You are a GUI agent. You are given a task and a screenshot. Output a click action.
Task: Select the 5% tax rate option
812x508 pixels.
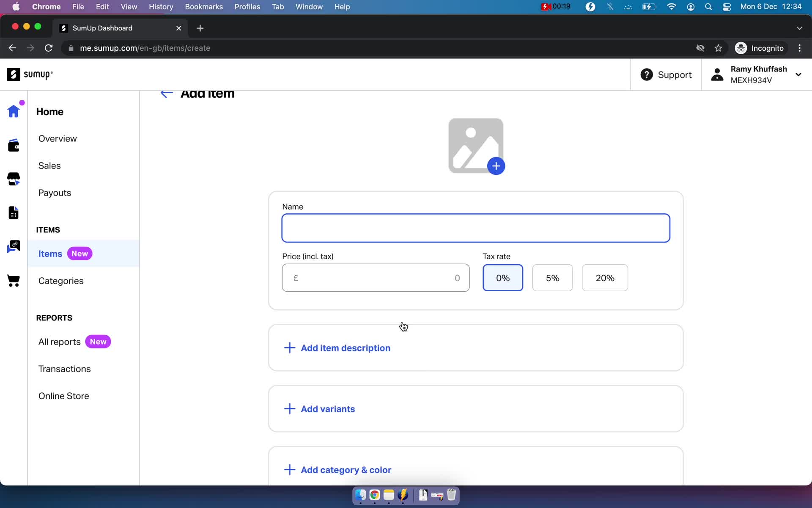(552, 278)
